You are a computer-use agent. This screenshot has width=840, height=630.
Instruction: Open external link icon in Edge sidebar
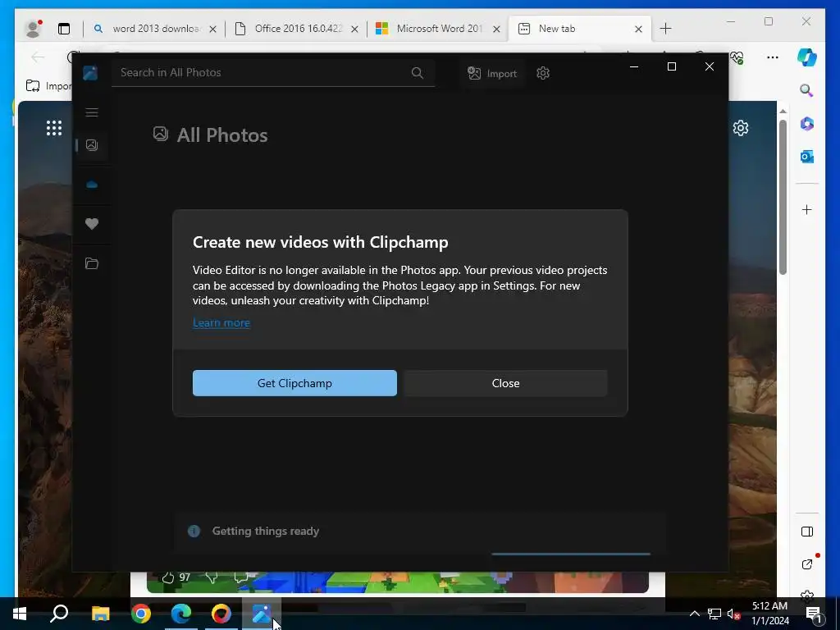click(x=807, y=564)
